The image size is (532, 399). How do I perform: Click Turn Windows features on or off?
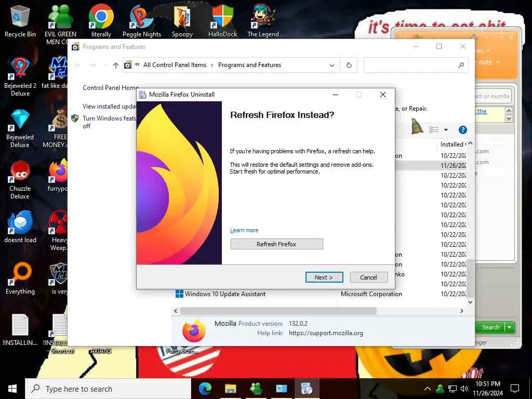pyautogui.click(x=109, y=122)
